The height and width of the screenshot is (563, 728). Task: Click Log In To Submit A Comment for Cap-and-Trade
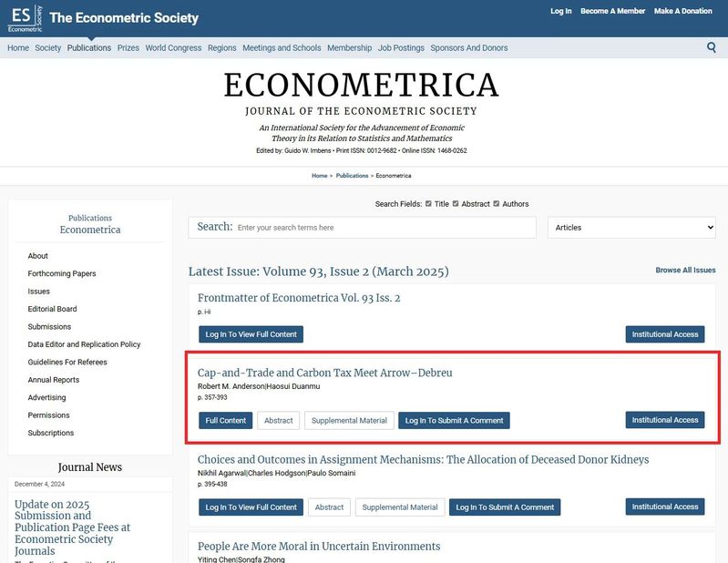pos(454,420)
